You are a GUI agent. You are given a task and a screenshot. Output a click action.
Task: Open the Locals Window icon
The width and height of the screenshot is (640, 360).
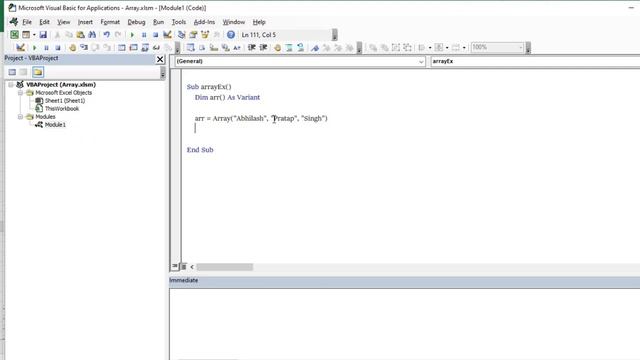tap(122, 48)
